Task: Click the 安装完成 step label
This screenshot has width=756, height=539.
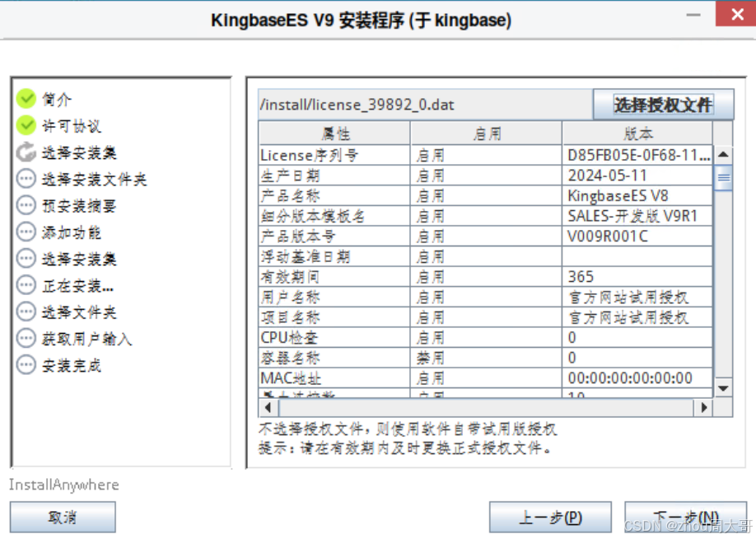Action: click(72, 365)
